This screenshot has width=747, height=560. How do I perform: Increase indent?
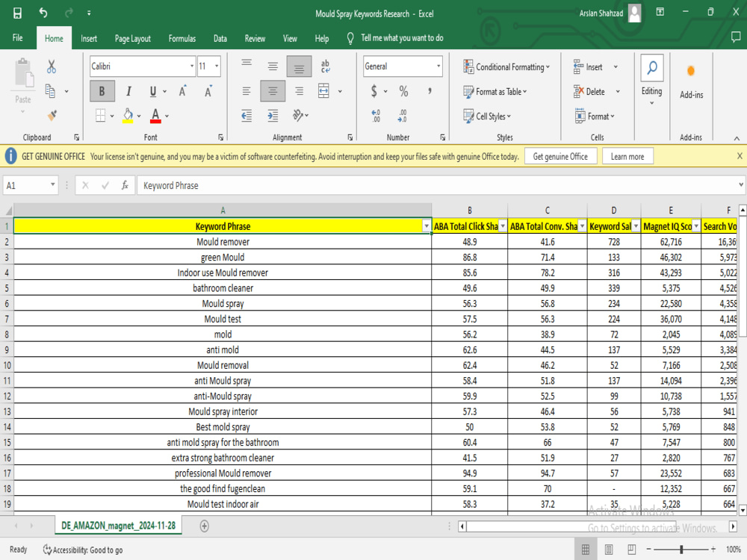[273, 115]
